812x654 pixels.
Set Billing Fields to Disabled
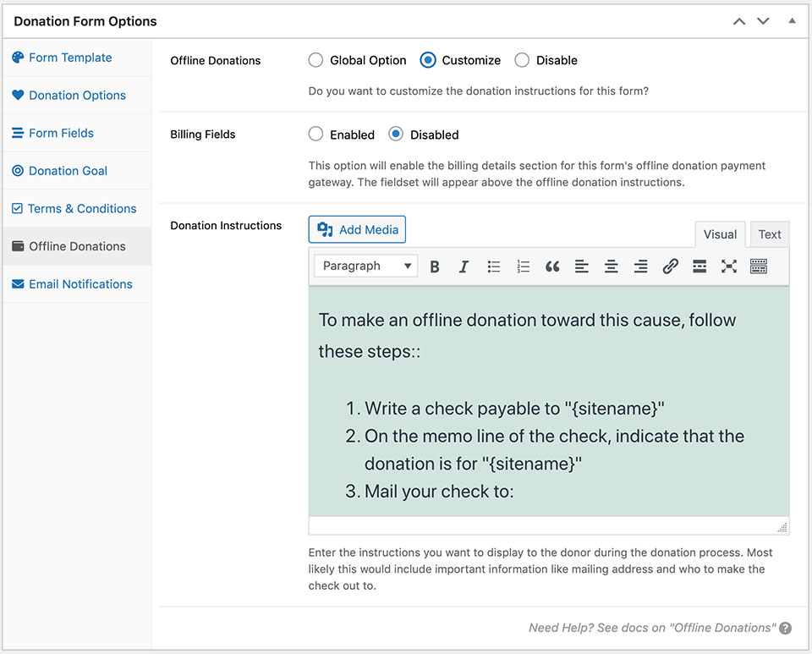pos(396,135)
